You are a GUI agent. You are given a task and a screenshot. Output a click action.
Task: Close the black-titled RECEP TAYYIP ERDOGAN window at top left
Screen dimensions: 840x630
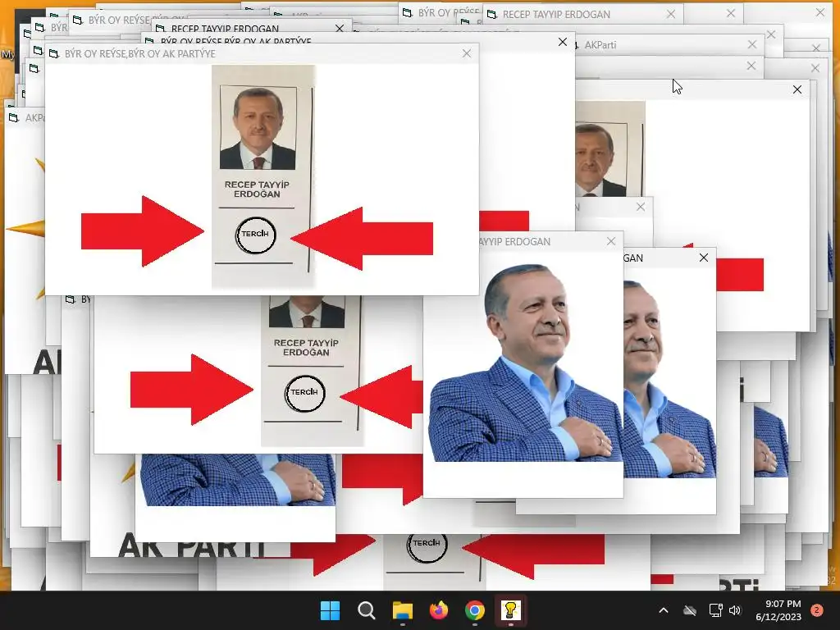pyautogui.click(x=339, y=28)
